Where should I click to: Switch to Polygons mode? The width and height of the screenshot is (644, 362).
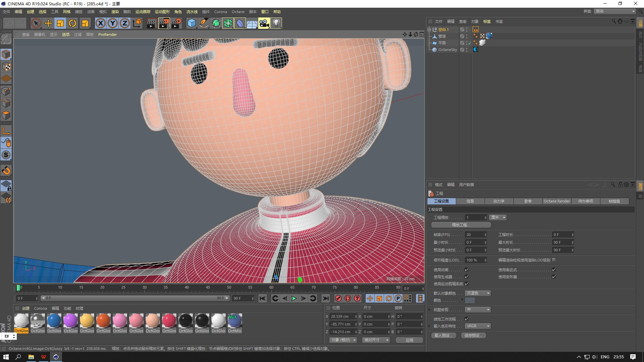pos(6,116)
